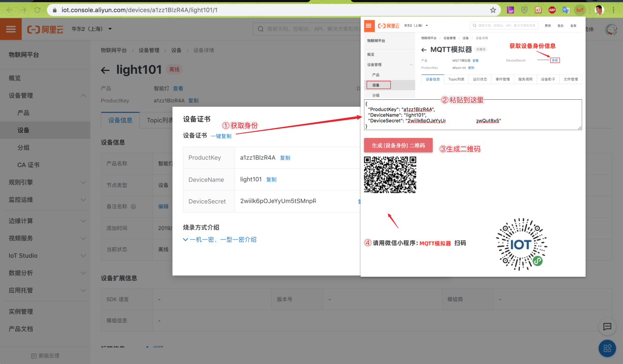623x364 pixels.
Task: Click the back arrow beside light101
Action: (105, 70)
